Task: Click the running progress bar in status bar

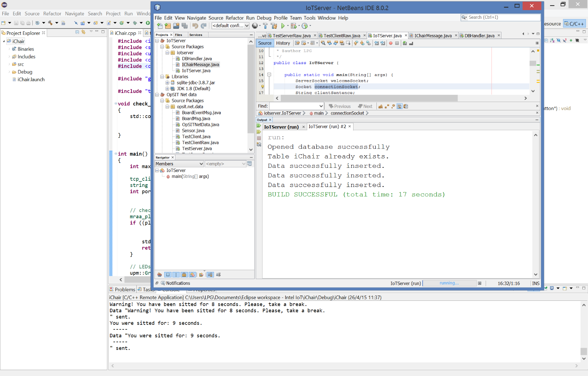Action: coord(449,283)
